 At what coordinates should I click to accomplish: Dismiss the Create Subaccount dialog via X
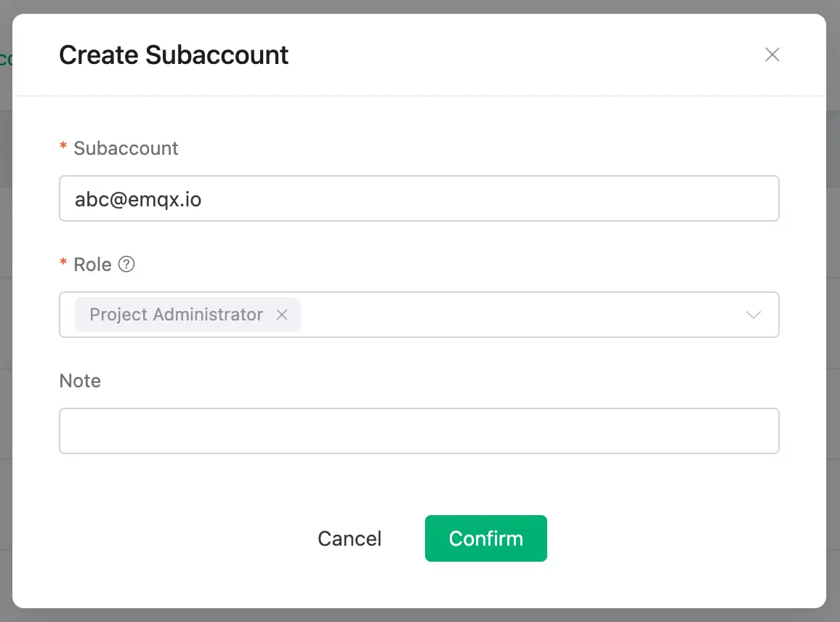772,54
